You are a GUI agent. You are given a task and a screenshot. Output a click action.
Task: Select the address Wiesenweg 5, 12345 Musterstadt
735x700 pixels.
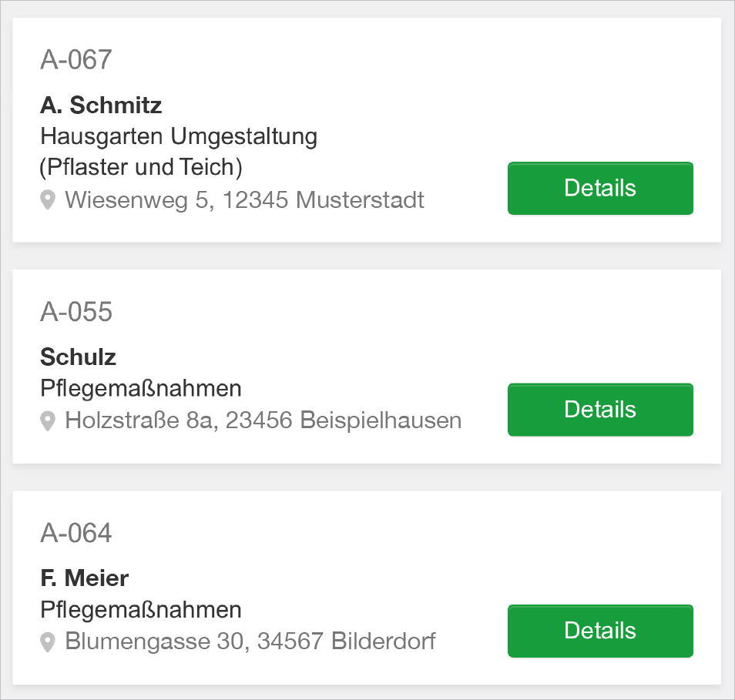pos(244,200)
